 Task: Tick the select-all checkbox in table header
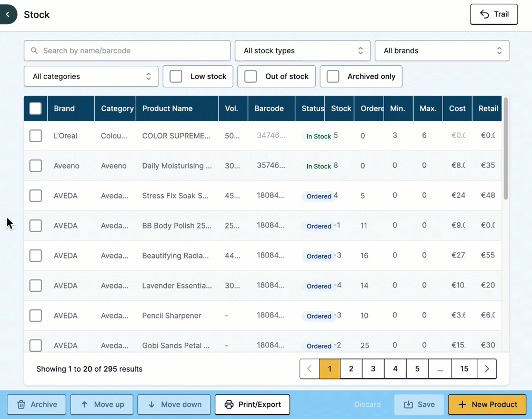36,108
